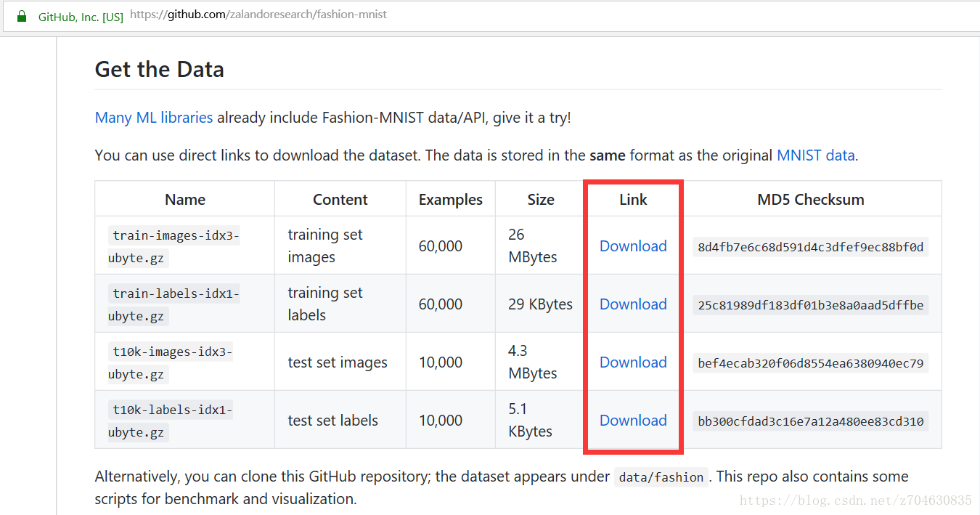Select the train-labels-idx1-ubyte.gz filename
This screenshot has height=515, width=980.
click(174, 304)
